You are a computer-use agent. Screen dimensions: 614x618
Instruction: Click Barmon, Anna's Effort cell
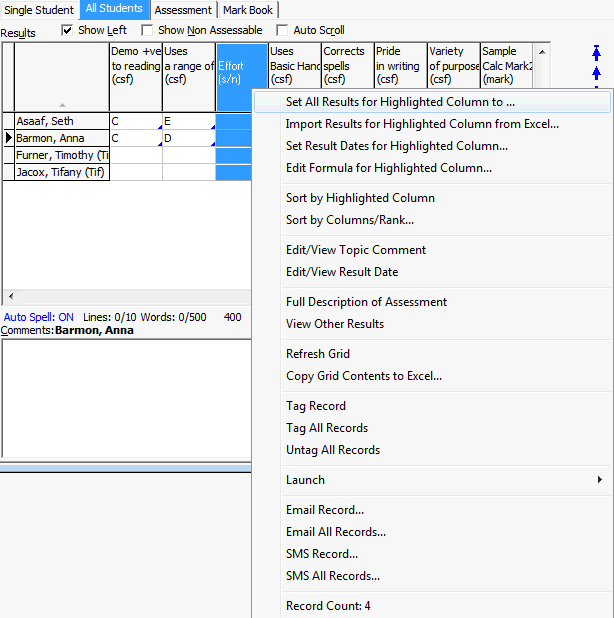click(234, 138)
